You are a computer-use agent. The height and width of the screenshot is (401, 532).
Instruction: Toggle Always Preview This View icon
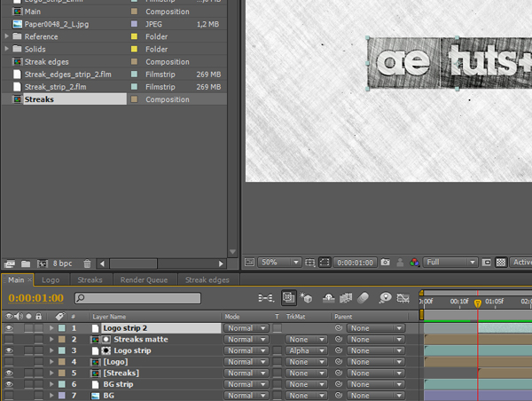tap(250, 262)
